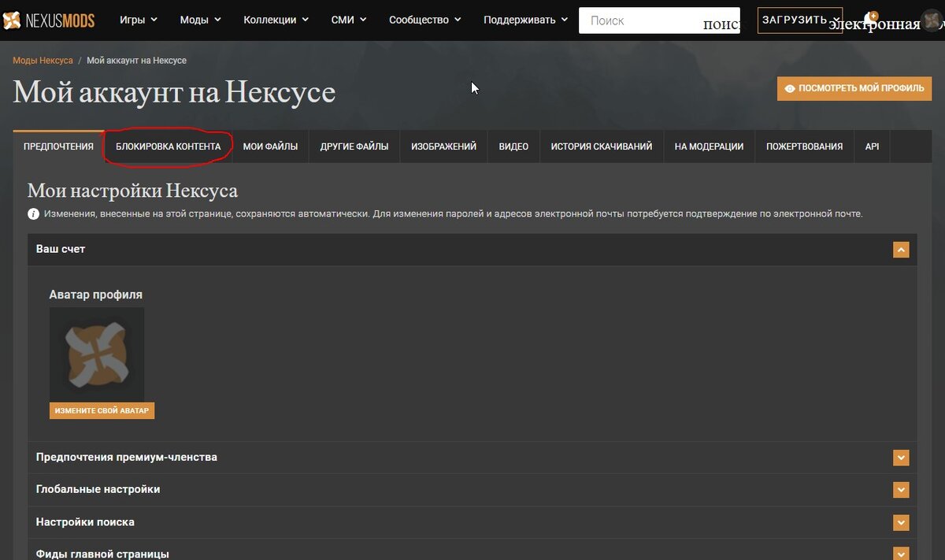Click the Поиск search field
The height and width of the screenshot is (560, 945).
click(x=659, y=20)
